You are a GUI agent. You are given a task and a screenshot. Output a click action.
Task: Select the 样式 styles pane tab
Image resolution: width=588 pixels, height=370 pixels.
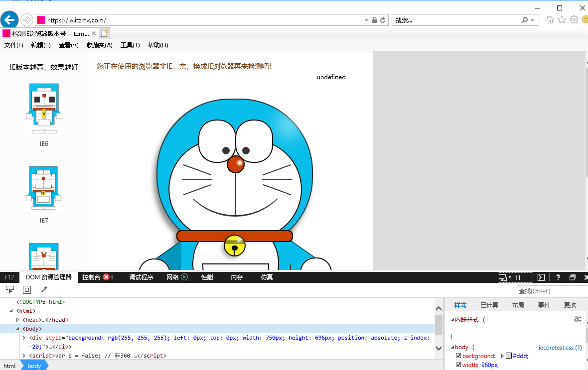(x=460, y=305)
